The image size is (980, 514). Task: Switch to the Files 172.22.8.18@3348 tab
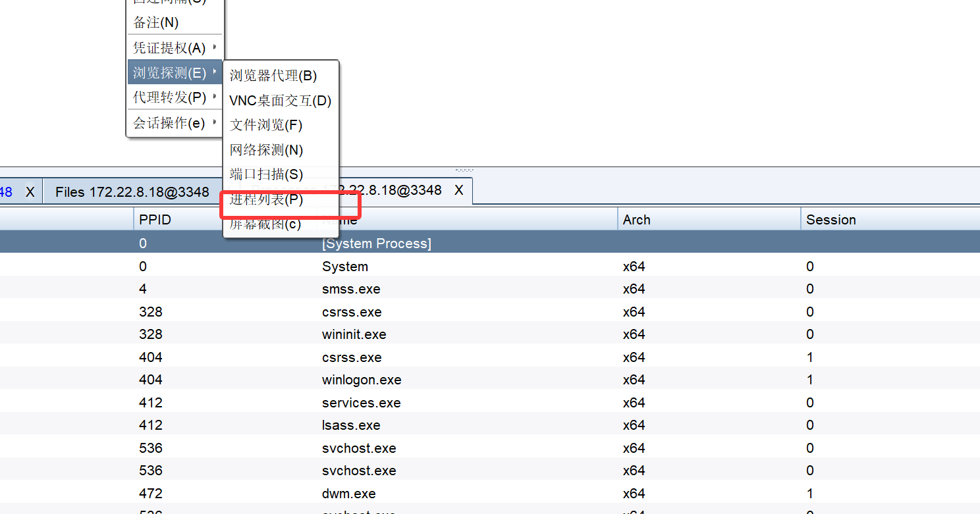click(x=132, y=192)
